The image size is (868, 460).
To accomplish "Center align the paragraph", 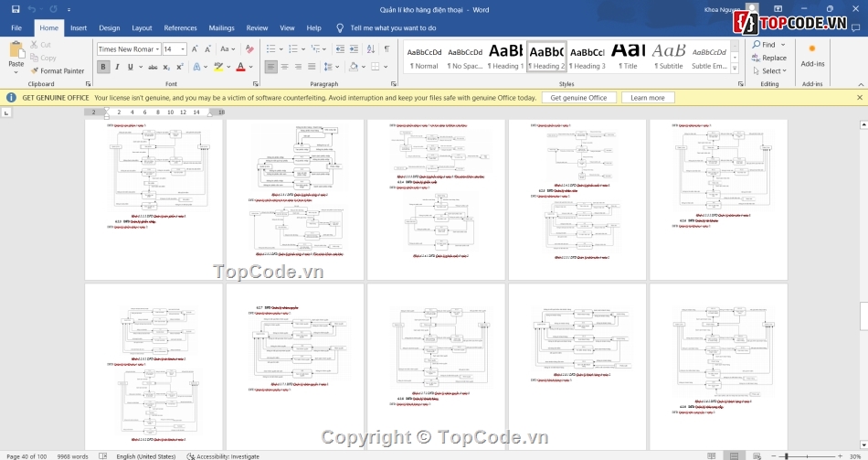I will [x=284, y=67].
